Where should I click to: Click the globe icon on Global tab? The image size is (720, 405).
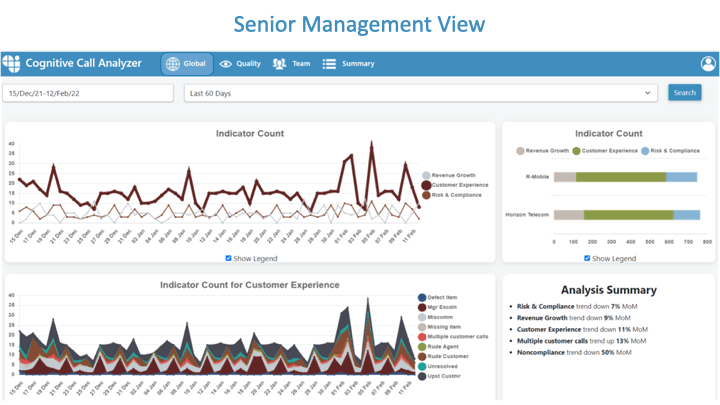click(x=172, y=64)
